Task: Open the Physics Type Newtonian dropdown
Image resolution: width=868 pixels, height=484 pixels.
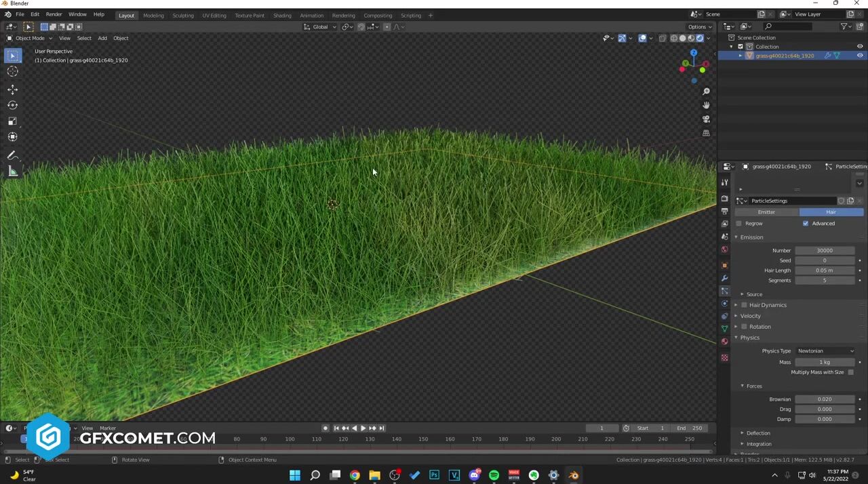Action: (x=825, y=351)
